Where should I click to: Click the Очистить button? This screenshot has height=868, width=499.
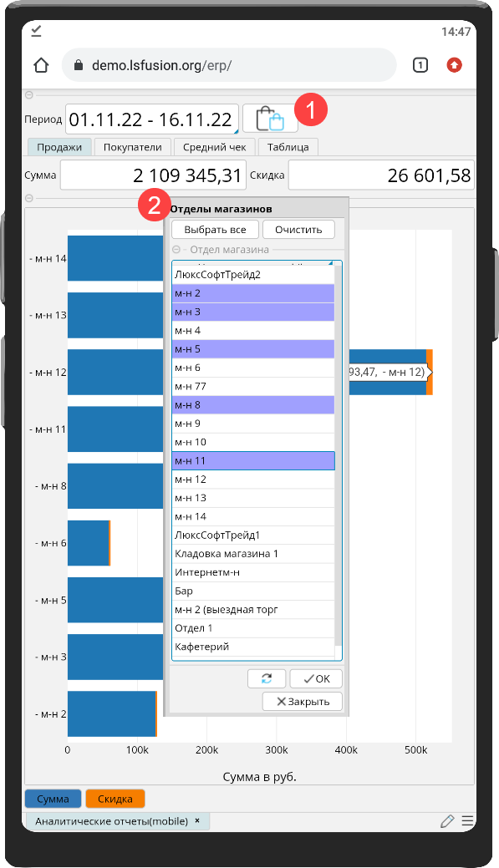[298, 230]
